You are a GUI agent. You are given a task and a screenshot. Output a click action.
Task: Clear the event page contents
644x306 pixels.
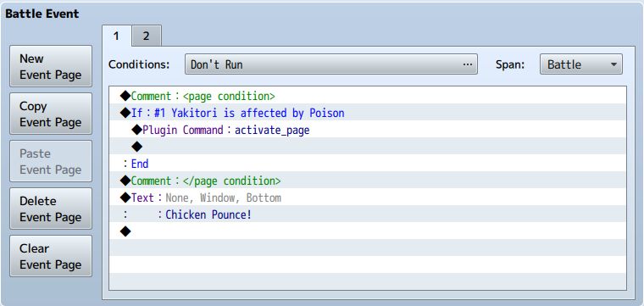51,256
